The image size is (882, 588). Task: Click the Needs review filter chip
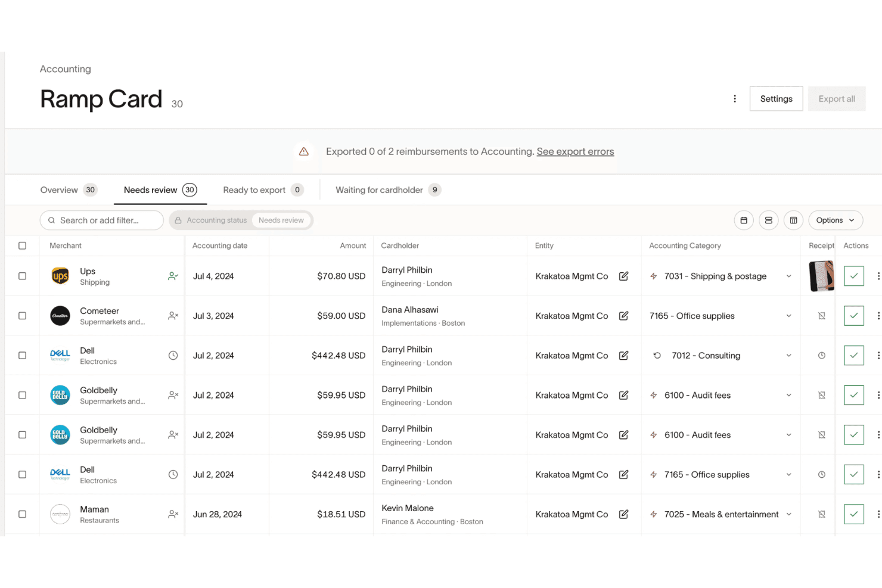[281, 220]
